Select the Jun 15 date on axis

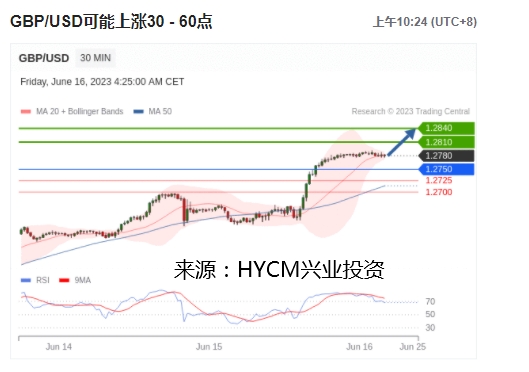pos(209,347)
